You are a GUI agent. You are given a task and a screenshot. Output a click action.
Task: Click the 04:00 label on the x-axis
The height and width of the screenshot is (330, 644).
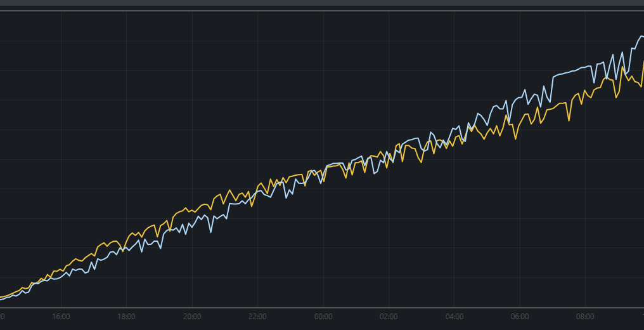coord(454,317)
